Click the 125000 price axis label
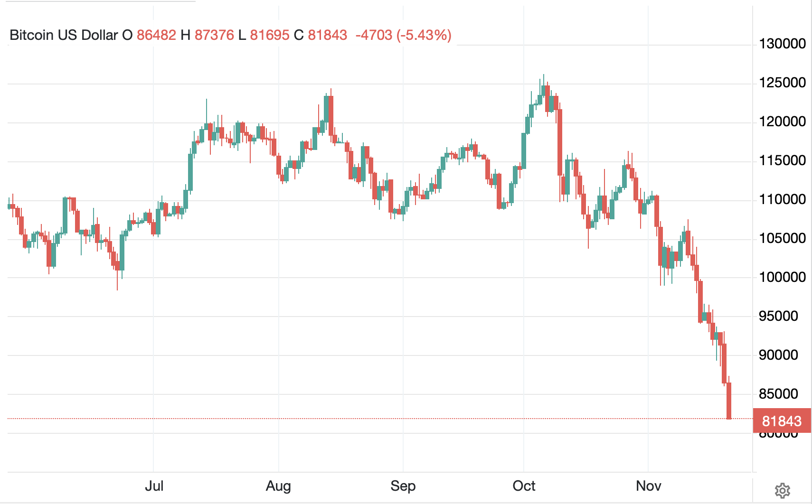 [782, 83]
